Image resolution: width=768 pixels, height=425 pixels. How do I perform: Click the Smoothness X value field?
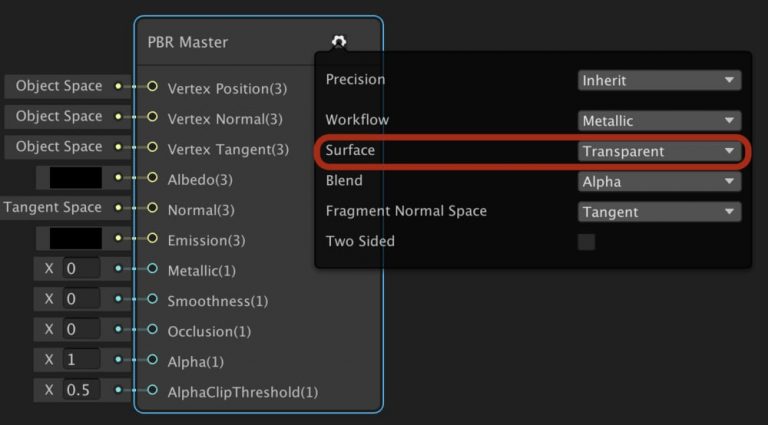point(81,299)
